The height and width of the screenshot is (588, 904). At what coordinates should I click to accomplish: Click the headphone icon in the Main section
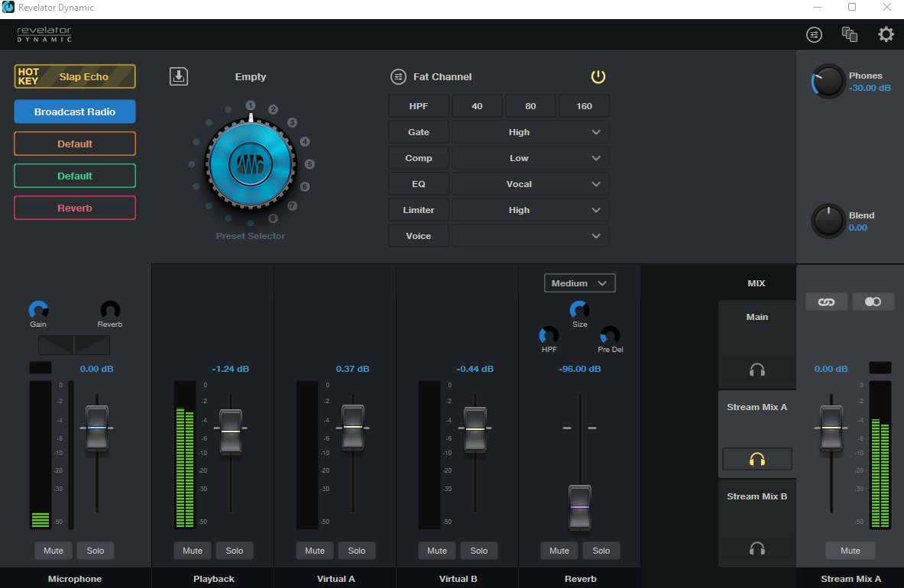(757, 370)
